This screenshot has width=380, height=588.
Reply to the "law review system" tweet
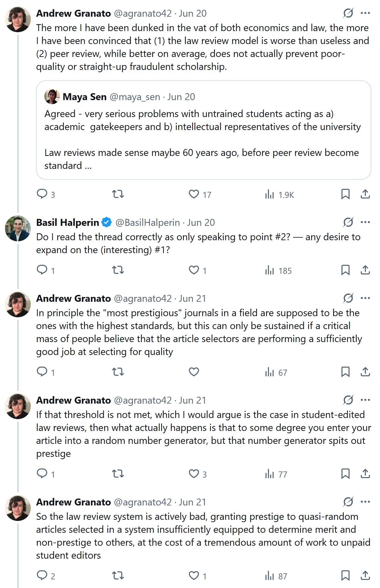click(42, 576)
